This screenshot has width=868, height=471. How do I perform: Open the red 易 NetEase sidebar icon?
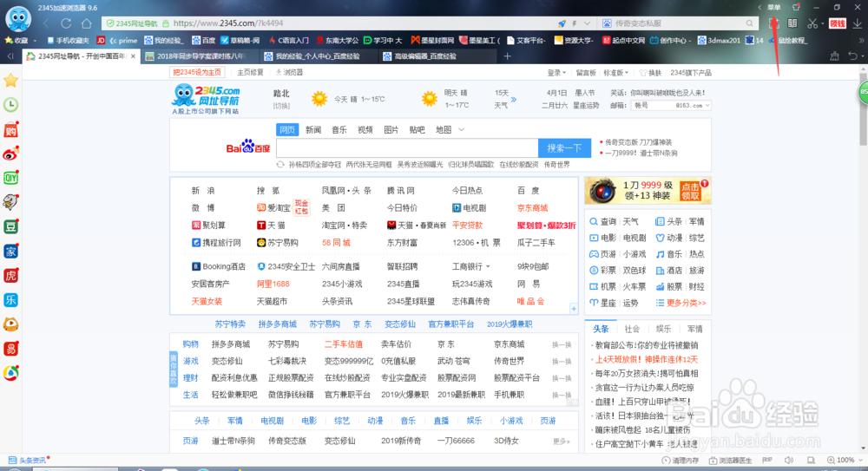(x=10, y=349)
